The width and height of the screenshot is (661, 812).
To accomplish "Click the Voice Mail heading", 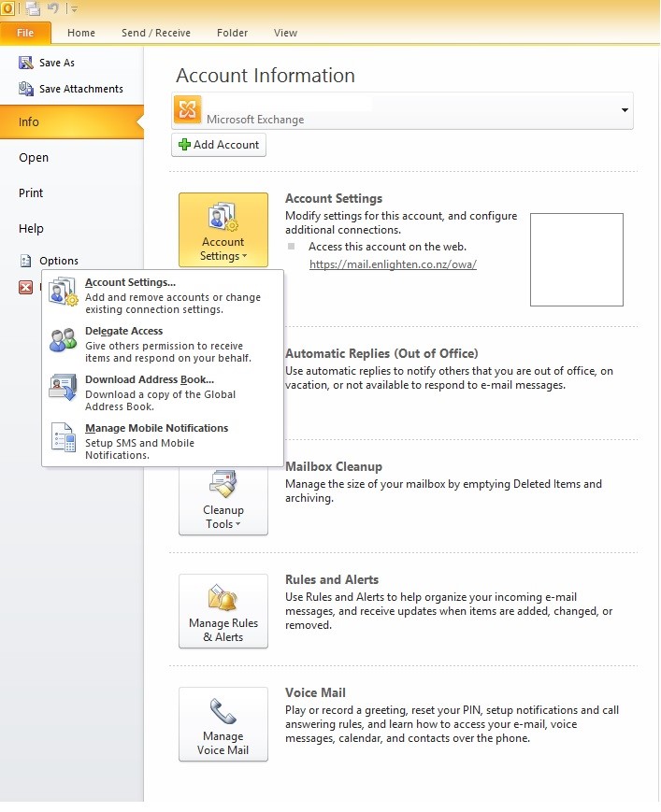I will click(x=315, y=692).
